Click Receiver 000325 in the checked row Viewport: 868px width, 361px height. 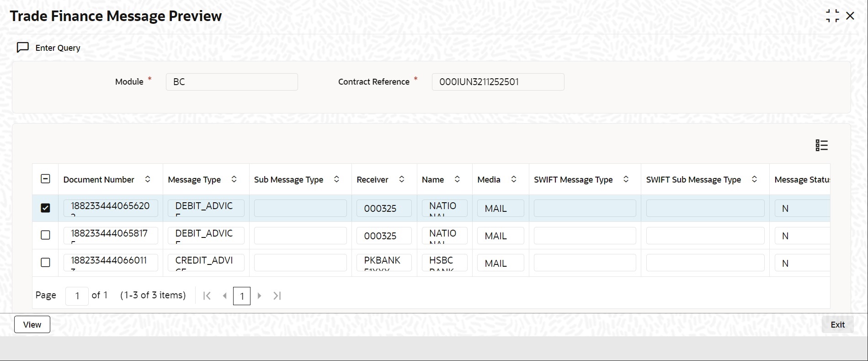click(x=384, y=208)
